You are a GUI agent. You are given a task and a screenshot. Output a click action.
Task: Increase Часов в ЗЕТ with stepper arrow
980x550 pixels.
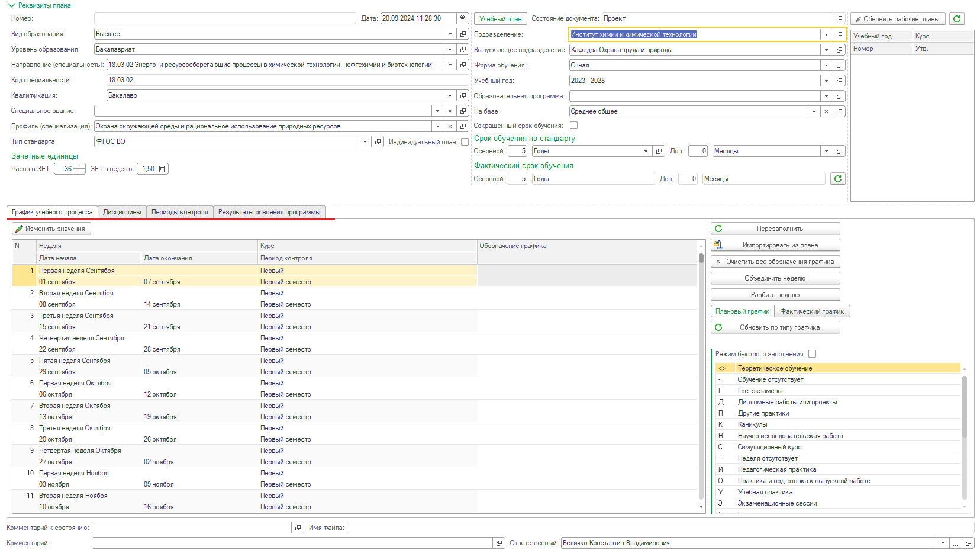[x=79, y=166]
